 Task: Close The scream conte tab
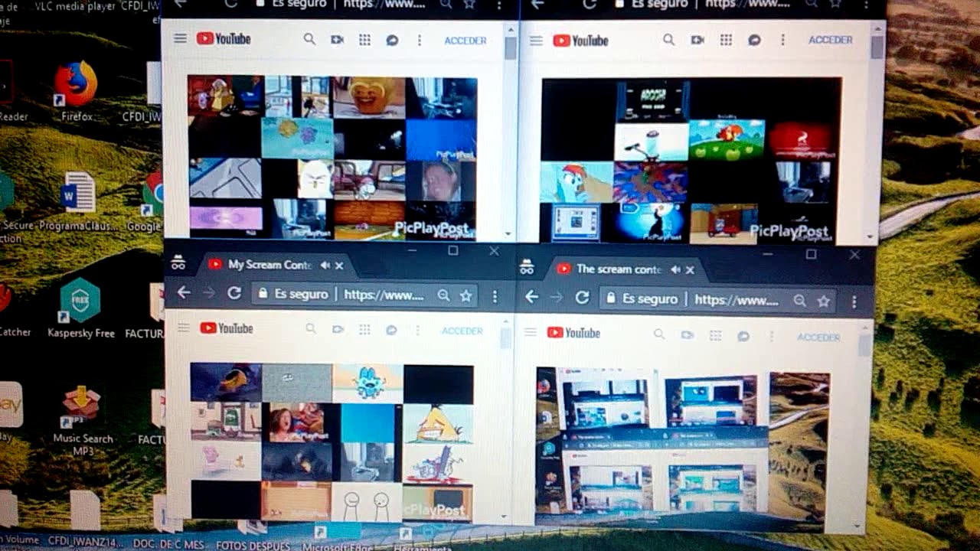coord(690,269)
